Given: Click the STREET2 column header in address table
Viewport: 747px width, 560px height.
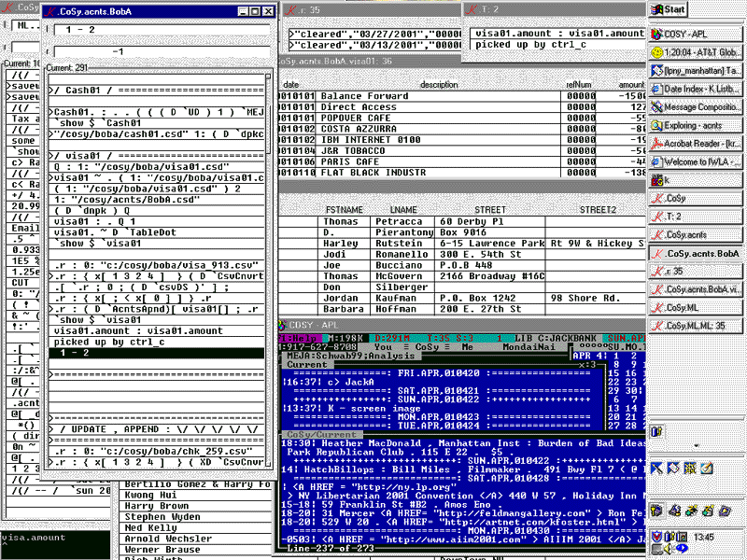Looking at the screenshot, I should tap(598, 210).
